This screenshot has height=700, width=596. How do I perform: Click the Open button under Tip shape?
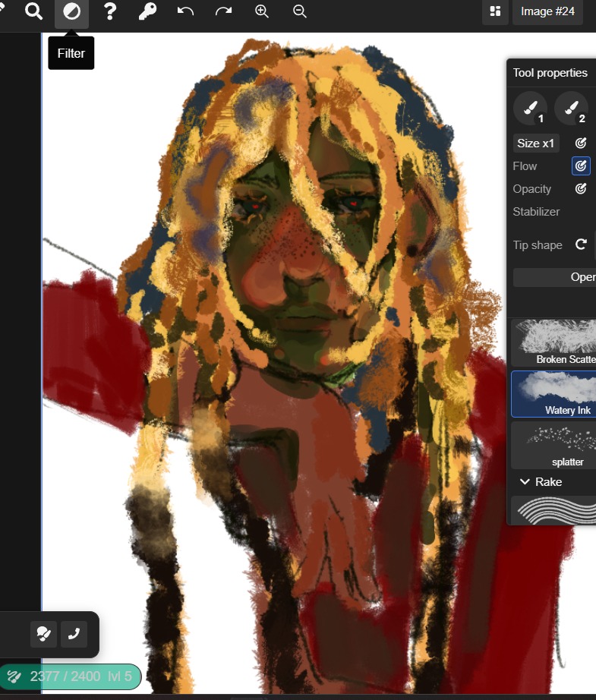click(x=554, y=277)
